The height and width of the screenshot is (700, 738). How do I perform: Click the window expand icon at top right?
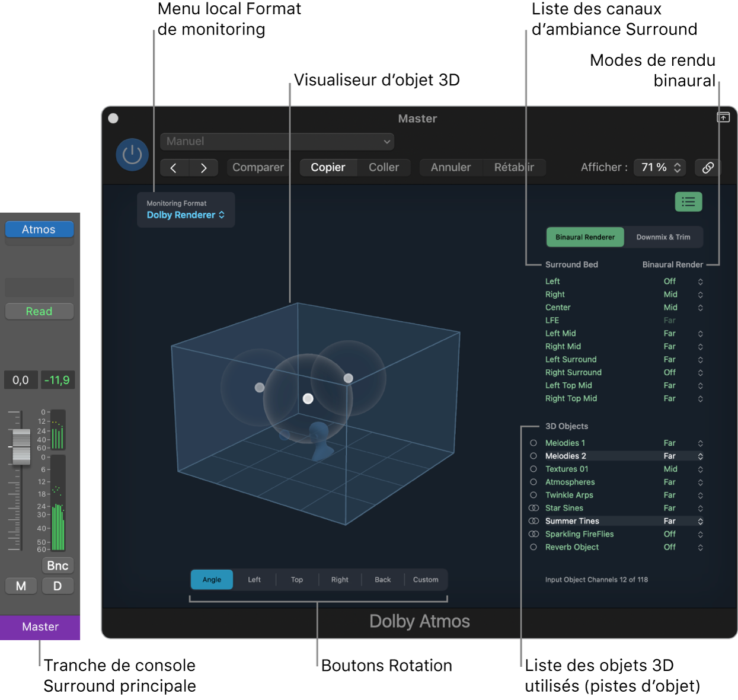(x=723, y=117)
